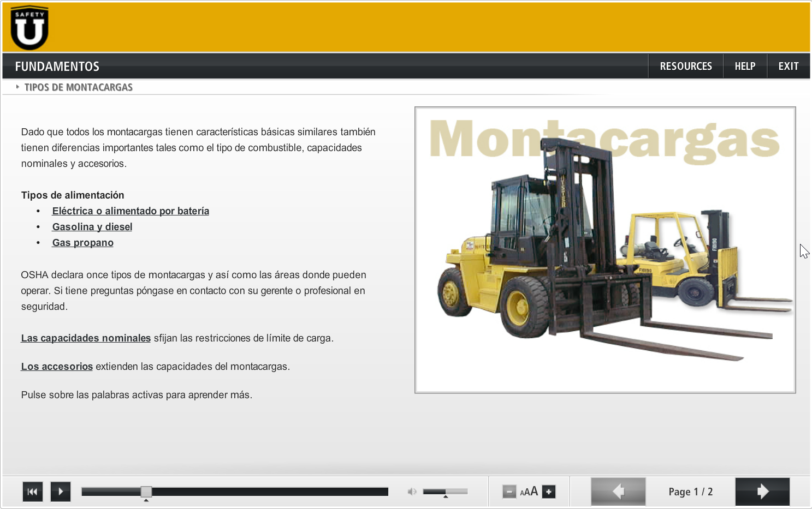The width and height of the screenshot is (812, 509).
Task: Open the HELP menu
Action: [745, 65]
